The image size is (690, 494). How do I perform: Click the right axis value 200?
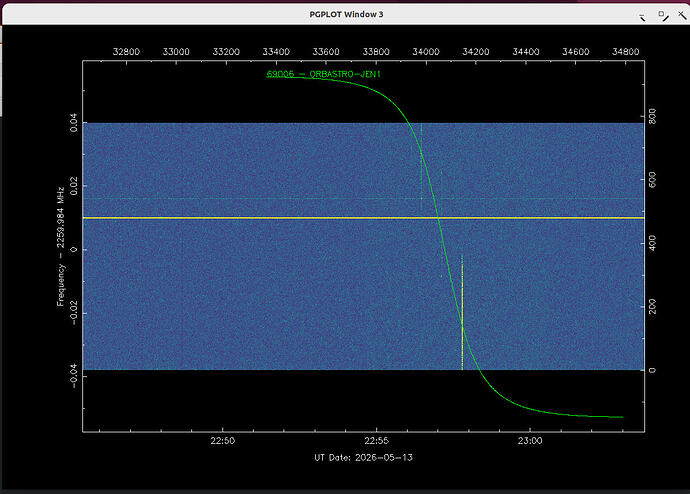click(652, 306)
